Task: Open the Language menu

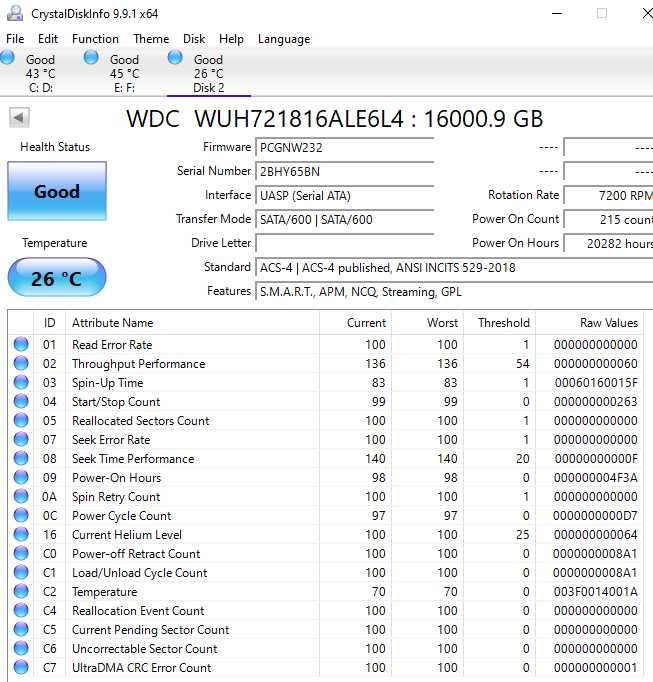Action: (x=284, y=39)
